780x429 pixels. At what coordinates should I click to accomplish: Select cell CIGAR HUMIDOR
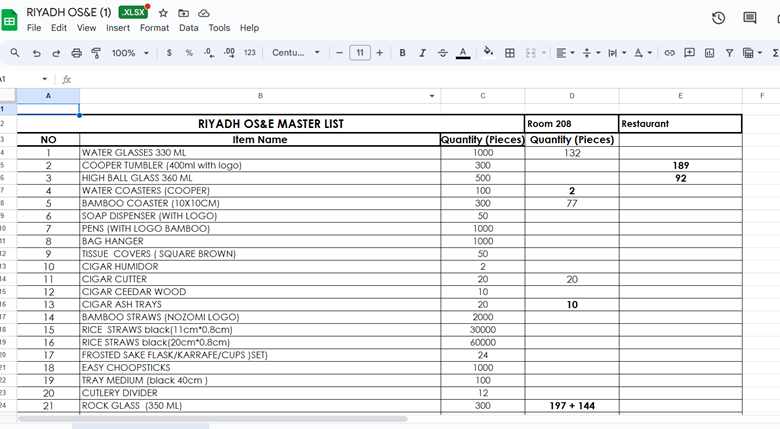pyautogui.click(x=260, y=267)
